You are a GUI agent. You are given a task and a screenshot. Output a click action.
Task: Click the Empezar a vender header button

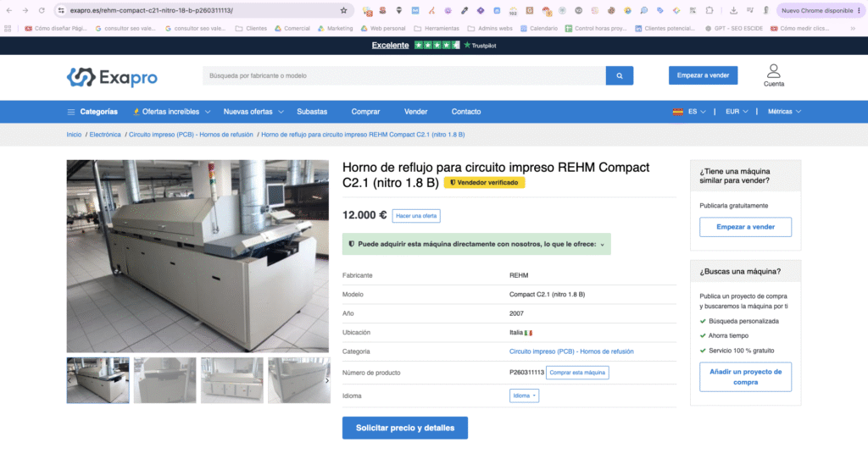pos(703,75)
